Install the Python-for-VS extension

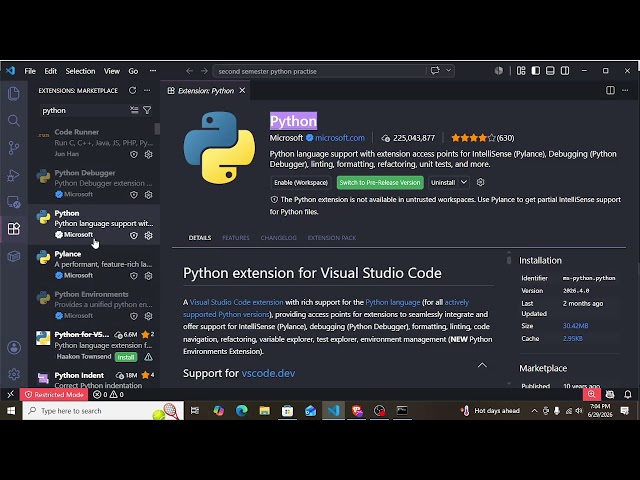tap(126, 357)
